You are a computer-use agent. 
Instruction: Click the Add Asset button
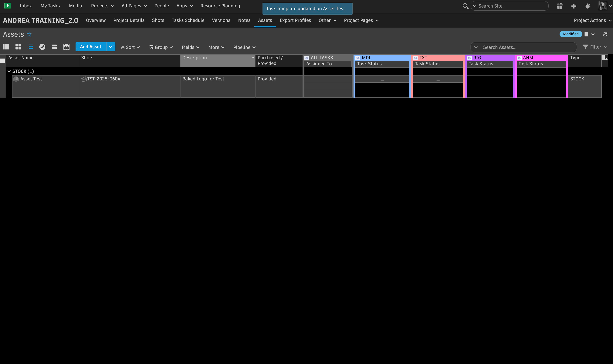pyautogui.click(x=90, y=47)
